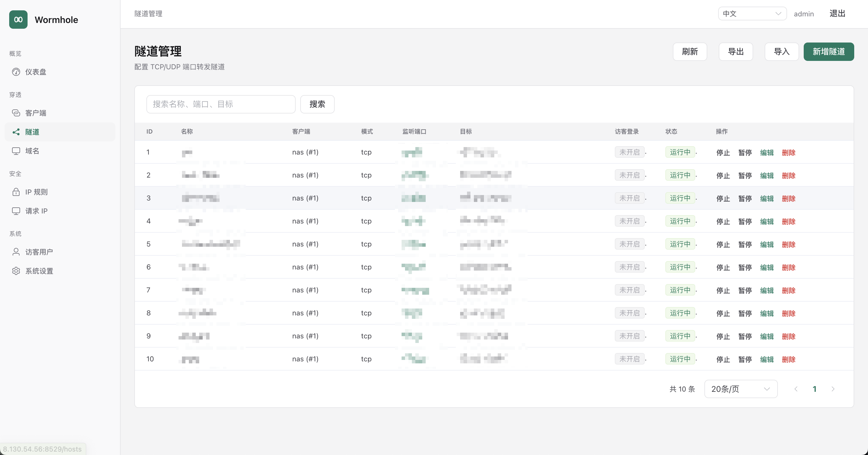Click 编辑 for tunnel row 9

(767, 336)
